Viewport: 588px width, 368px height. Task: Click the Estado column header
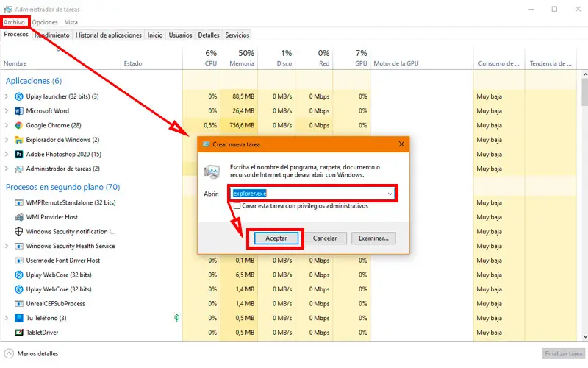pyautogui.click(x=152, y=58)
